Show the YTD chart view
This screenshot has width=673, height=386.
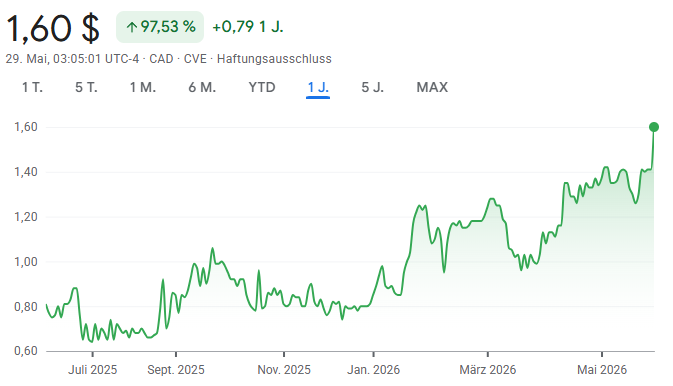click(x=262, y=87)
